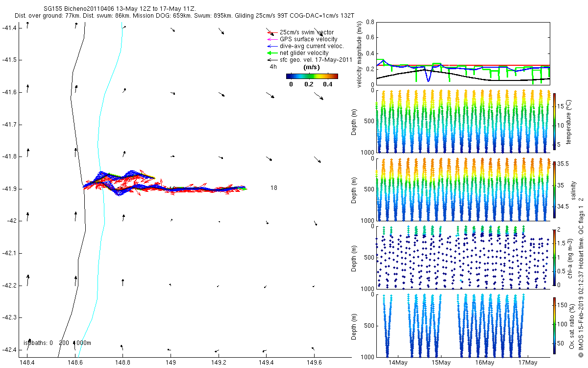Click the salinity color bar

coord(555,189)
